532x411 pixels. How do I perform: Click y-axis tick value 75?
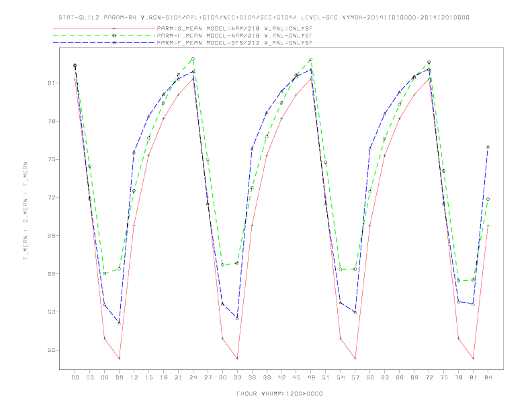pos(51,159)
